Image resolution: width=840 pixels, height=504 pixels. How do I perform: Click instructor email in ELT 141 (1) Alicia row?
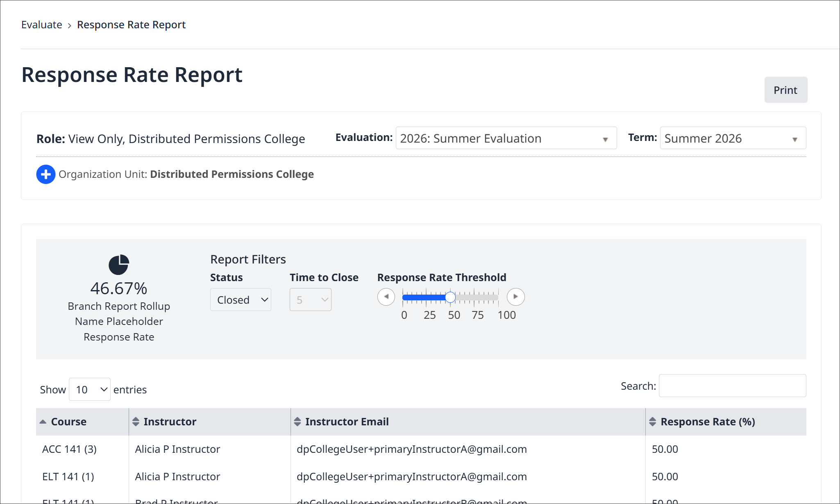[412, 477]
